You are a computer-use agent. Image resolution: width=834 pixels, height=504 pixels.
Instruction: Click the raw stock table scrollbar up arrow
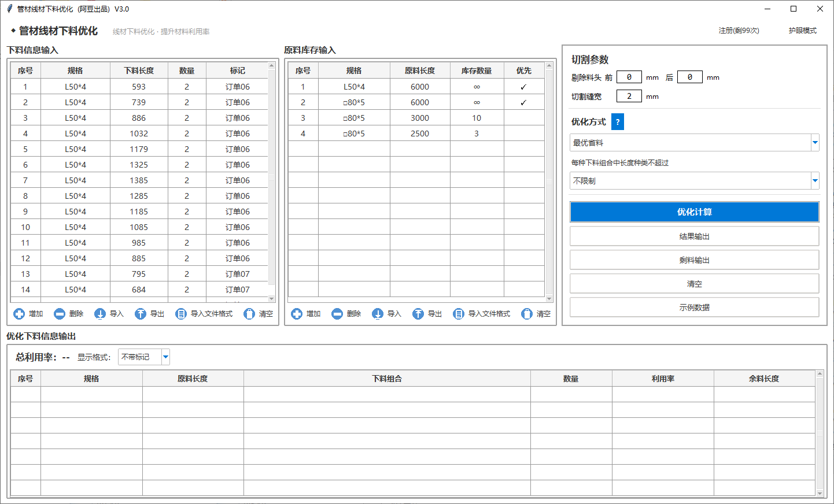pos(549,66)
